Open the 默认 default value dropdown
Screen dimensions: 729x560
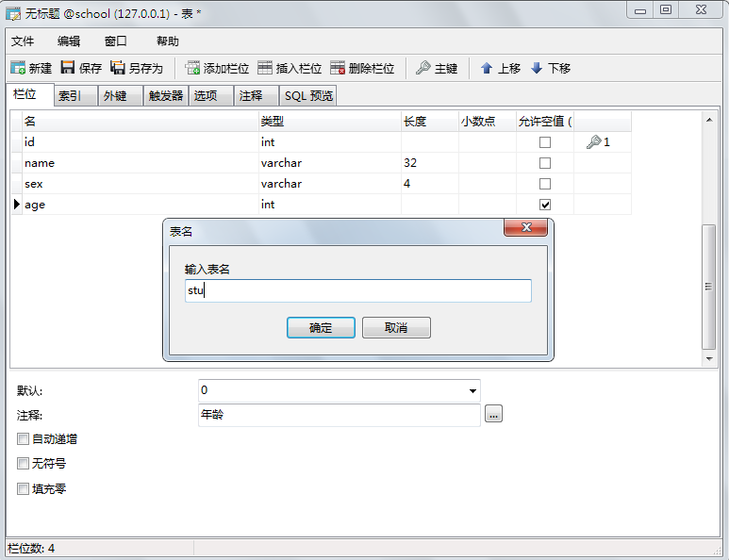[x=472, y=391]
